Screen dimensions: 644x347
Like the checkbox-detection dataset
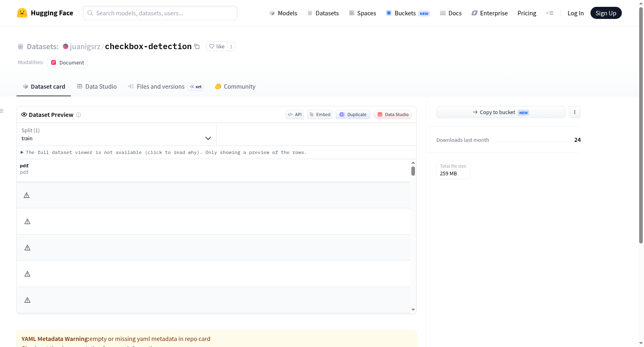tap(217, 46)
